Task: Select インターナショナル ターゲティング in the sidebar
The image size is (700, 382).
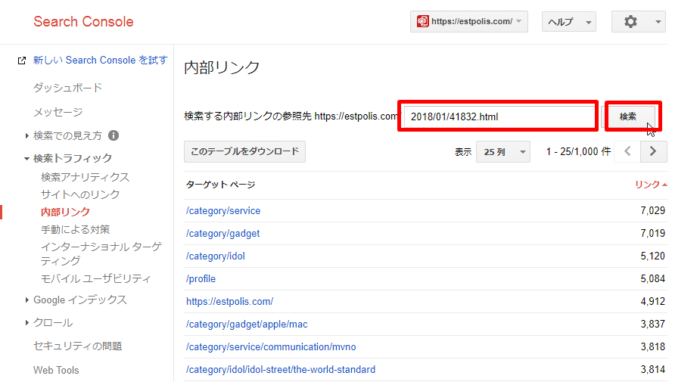Action: point(101,253)
